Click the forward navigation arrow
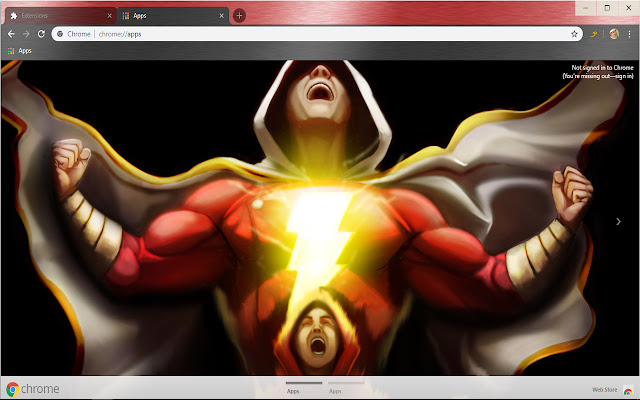Screen dimensions: 640x400 (x=26, y=34)
